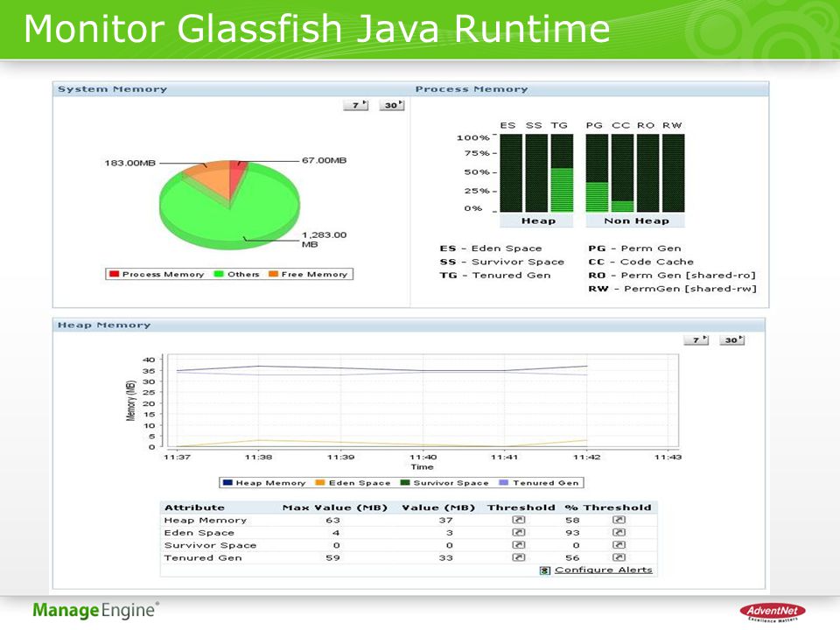The width and height of the screenshot is (840, 630).
Task: Click the % Threshold column header
Action: click(x=608, y=507)
